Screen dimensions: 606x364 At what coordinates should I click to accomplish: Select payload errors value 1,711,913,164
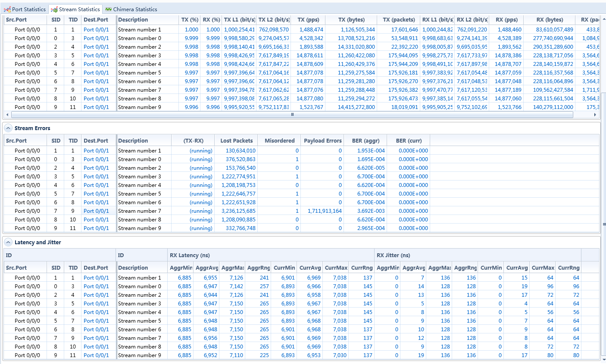tap(325, 211)
